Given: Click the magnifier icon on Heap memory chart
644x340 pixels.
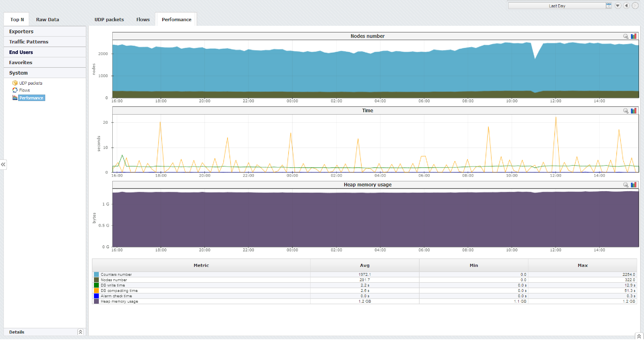Looking at the screenshot, I should [625, 185].
